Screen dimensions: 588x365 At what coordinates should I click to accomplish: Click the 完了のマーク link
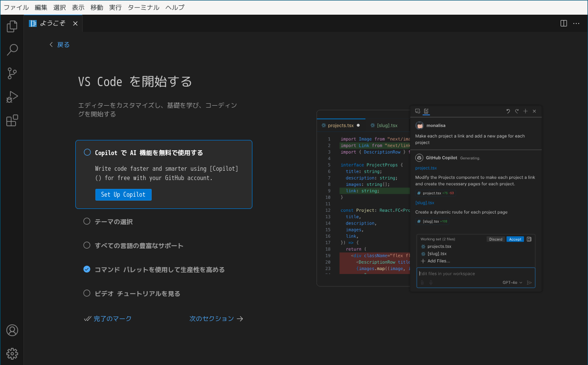pos(108,319)
